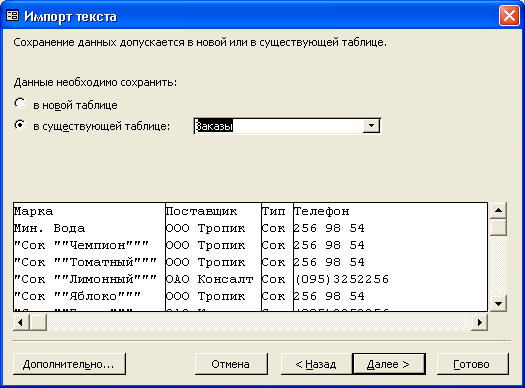Click the horizontal scrollbar thumb in preview

[x=38, y=322]
